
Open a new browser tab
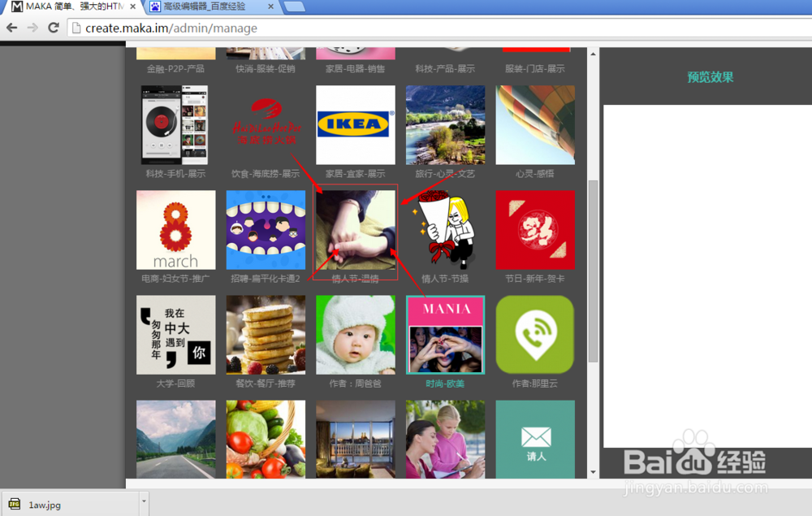tap(295, 7)
